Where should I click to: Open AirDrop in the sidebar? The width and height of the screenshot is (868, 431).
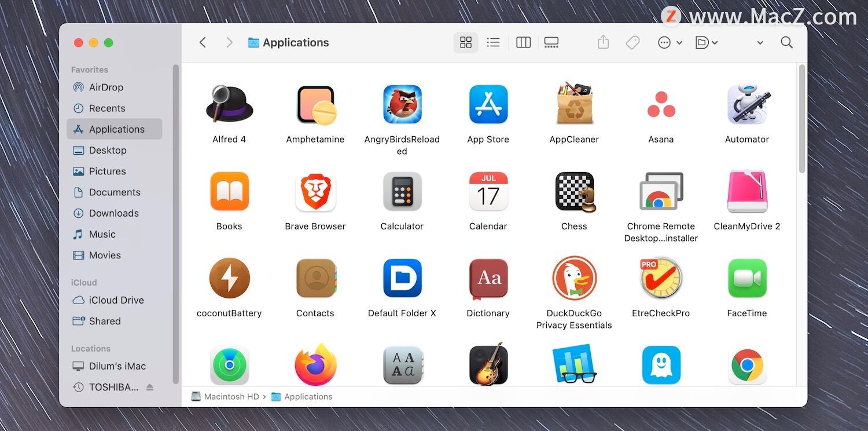[x=115, y=87]
